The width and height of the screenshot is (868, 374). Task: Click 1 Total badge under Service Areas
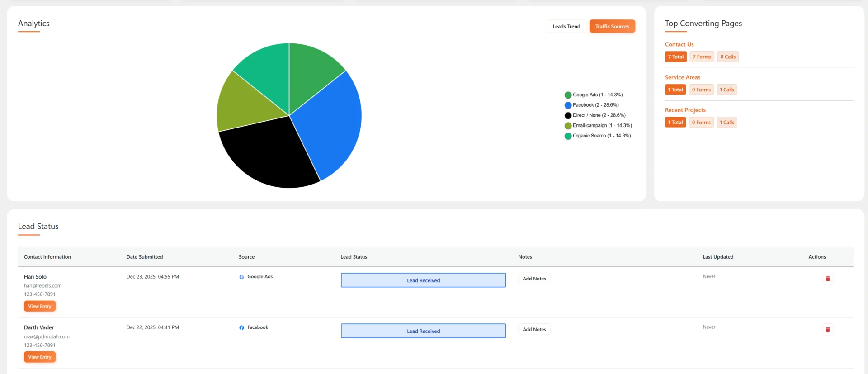(x=675, y=90)
